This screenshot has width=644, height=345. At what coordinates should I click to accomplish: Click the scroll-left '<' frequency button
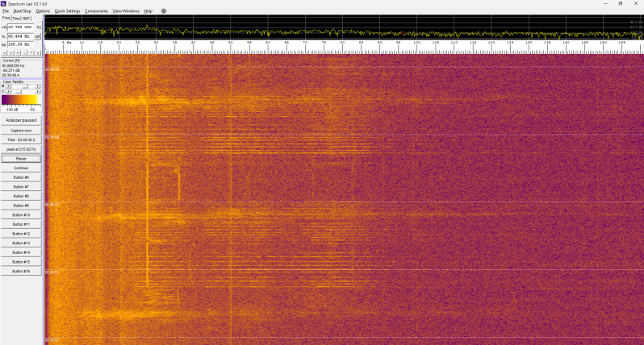coord(4,53)
